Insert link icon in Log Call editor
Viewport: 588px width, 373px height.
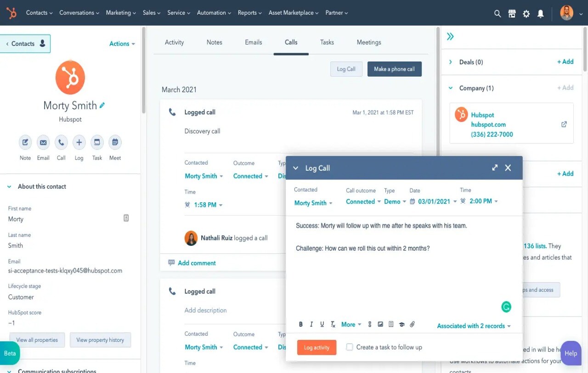click(370, 324)
